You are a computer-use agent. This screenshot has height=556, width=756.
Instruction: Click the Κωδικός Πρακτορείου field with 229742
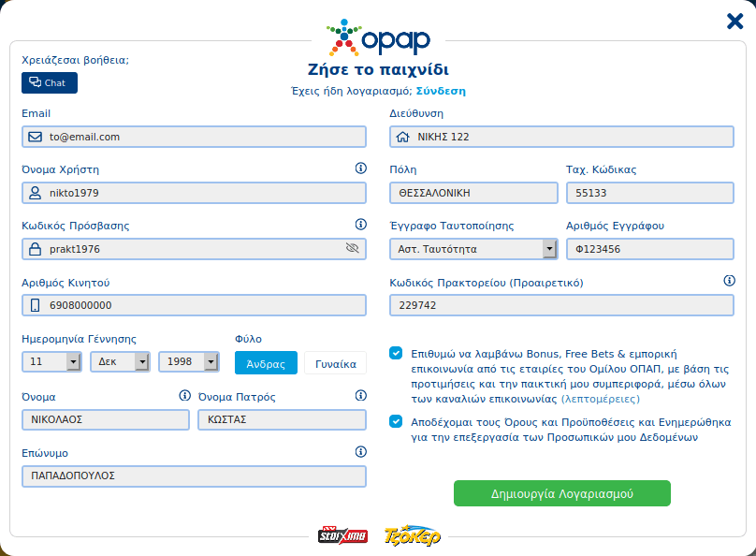(561, 305)
